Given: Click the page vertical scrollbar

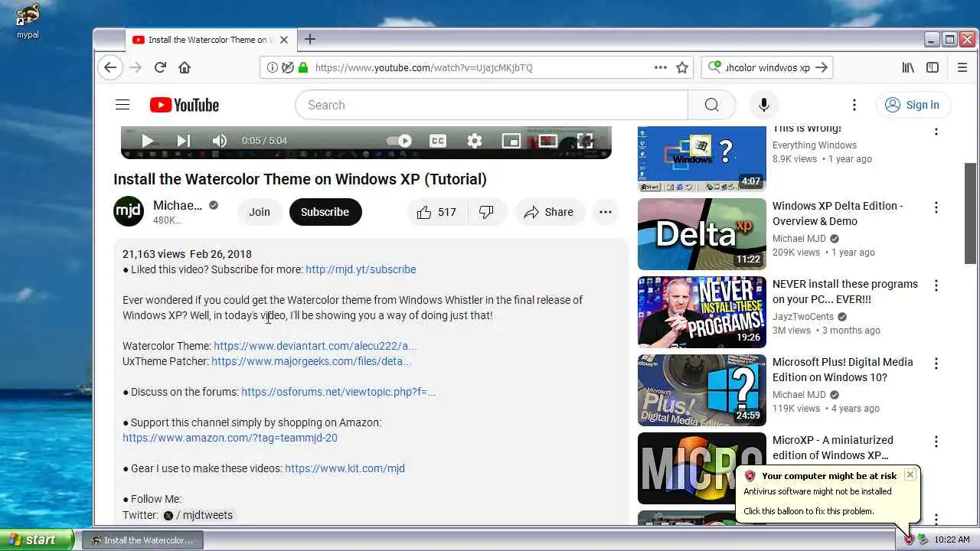Looking at the screenshot, I should tap(970, 214).
